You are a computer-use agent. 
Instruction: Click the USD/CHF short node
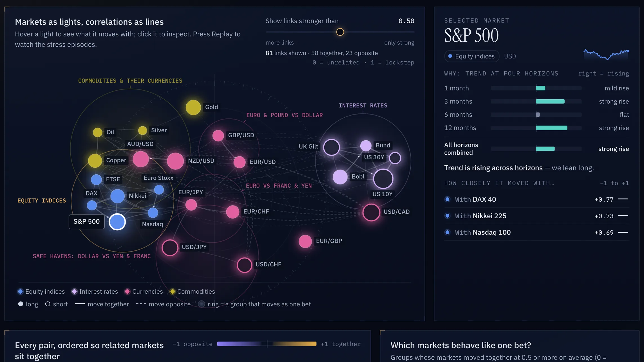coord(244,265)
